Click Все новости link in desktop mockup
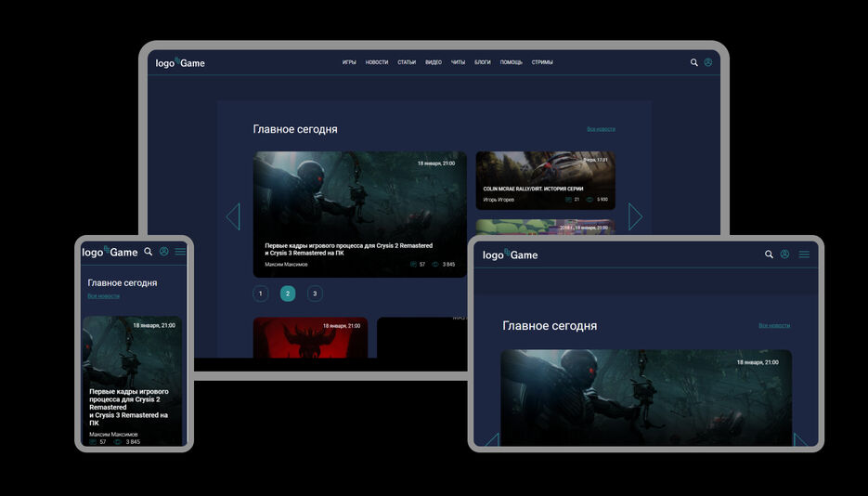Viewport: 868px width, 496px height. coord(601,129)
